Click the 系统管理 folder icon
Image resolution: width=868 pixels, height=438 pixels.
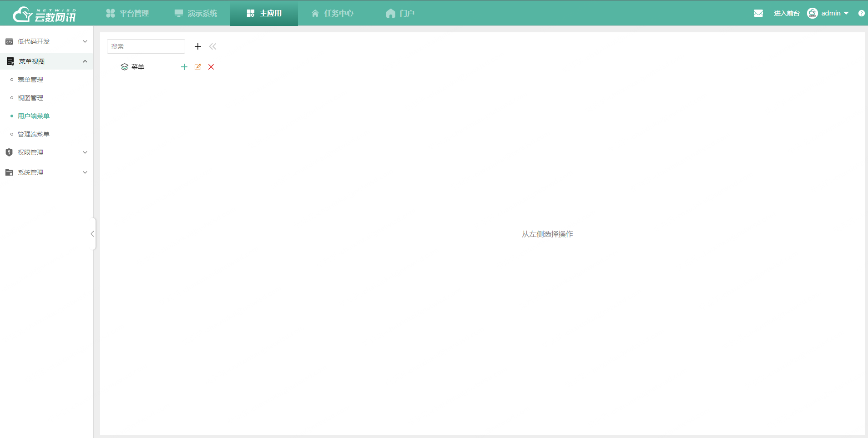tap(10, 172)
